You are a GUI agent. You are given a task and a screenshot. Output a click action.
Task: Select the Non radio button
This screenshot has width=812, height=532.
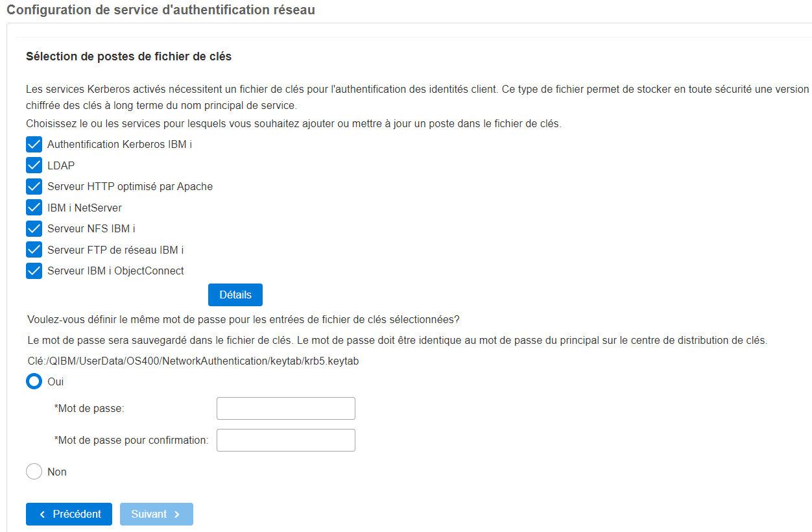(34, 472)
